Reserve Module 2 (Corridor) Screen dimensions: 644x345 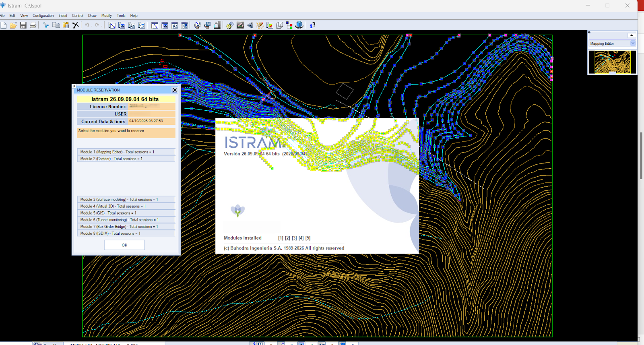pos(126,159)
